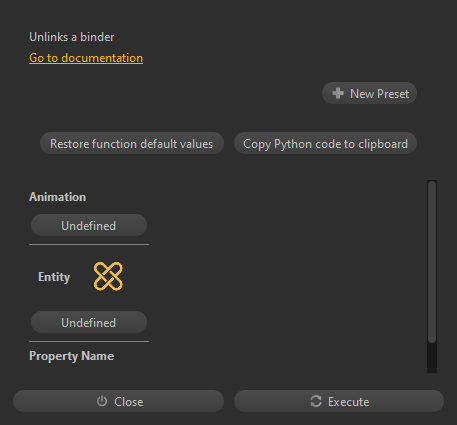Click the dark scrollbar track below the thumb
The height and width of the screenshot is (425, 457).
click(432, 358)
